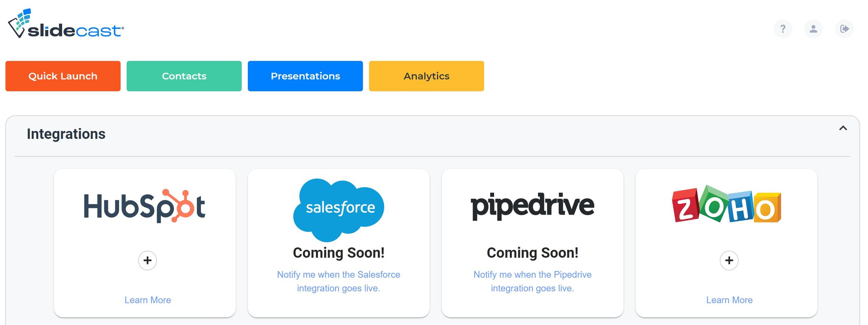
Task: Navigate to the Analytics section
Action: click(426, 76)
